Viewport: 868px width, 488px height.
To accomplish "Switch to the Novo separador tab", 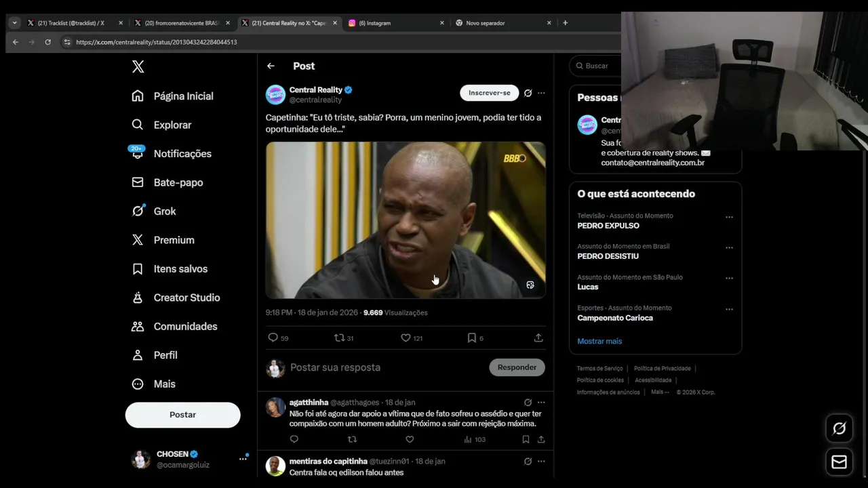I will click(504, 23).
